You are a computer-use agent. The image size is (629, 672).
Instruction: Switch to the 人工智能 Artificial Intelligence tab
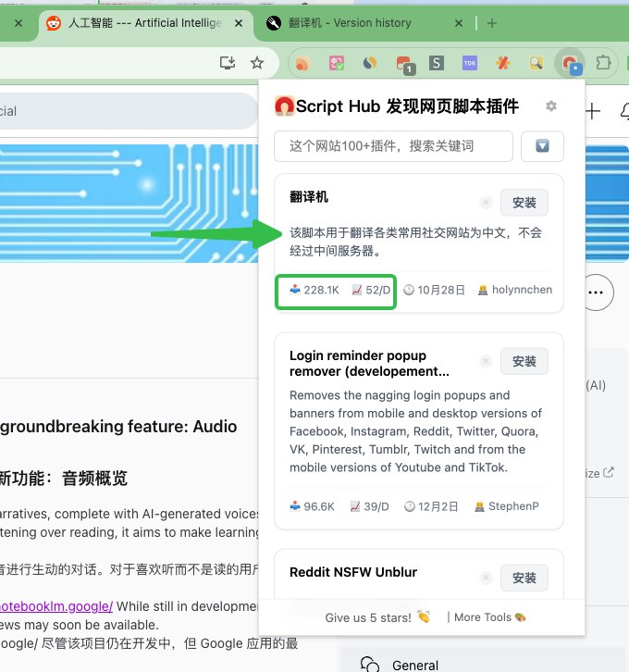144,23
